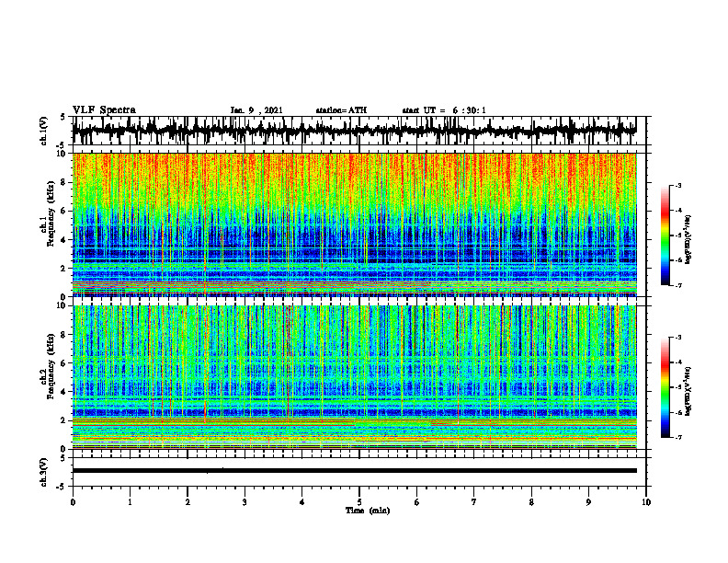
Task: Click the "10" time axis tick label
Action: [x=646, y=502]
